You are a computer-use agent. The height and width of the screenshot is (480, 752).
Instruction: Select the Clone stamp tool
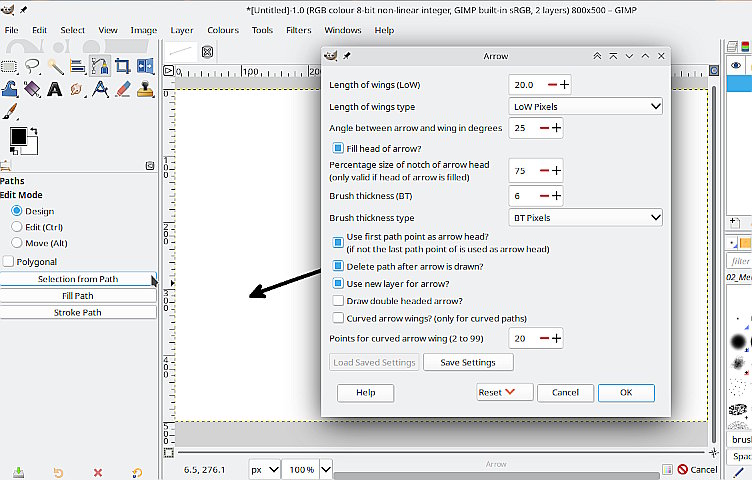click(145, 89)
